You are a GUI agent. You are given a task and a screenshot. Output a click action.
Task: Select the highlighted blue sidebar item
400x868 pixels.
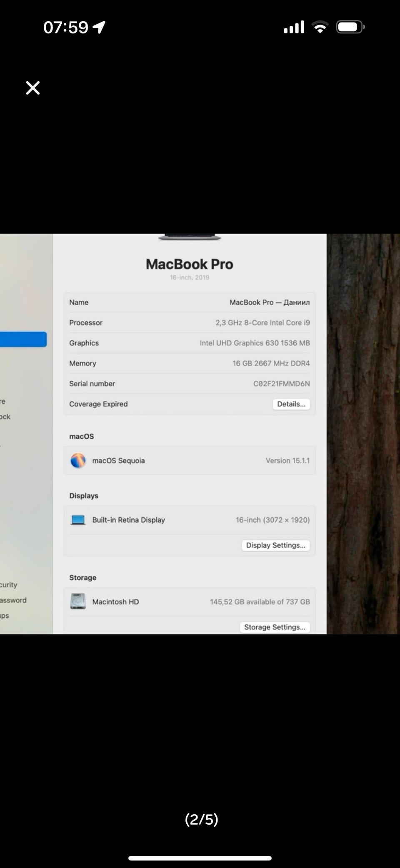click(x=23, y=340)
